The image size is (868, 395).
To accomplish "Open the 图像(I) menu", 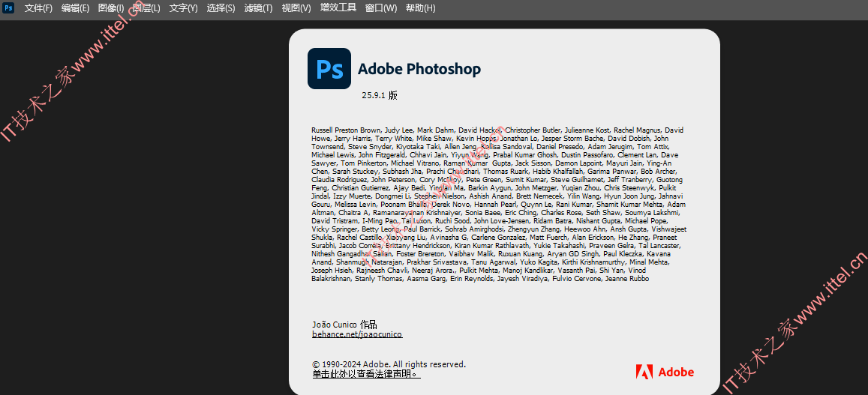I will pyautogui.click(x=111, y=8).
